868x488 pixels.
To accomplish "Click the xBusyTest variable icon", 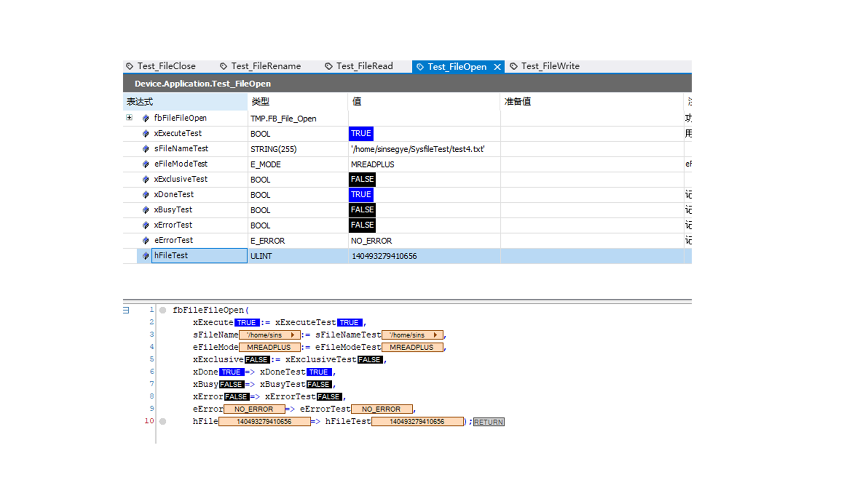I will pos(146,210).
